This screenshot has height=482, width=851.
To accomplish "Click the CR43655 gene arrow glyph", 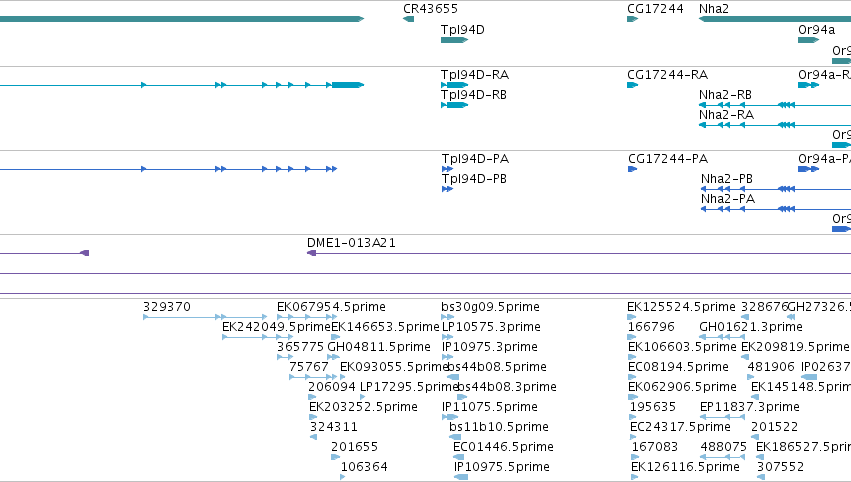I will click(408, 19).
